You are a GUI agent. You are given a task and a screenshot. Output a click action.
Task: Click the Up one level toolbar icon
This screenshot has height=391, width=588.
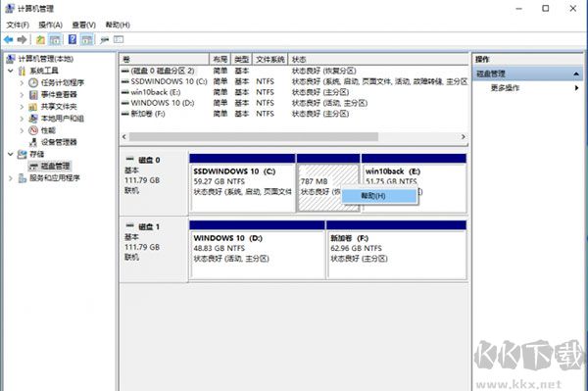tap(40, 39)
